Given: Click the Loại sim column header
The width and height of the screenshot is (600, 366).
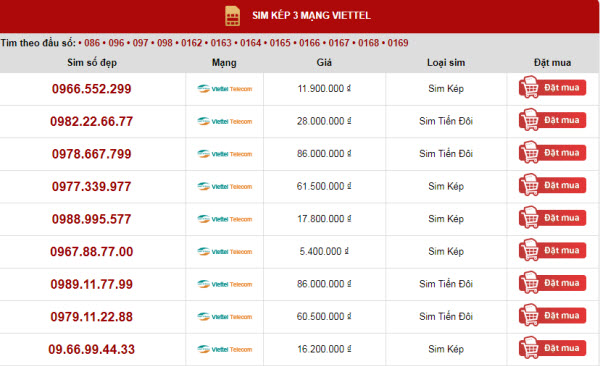Looking at the screenshot, I should pos(446,62).
